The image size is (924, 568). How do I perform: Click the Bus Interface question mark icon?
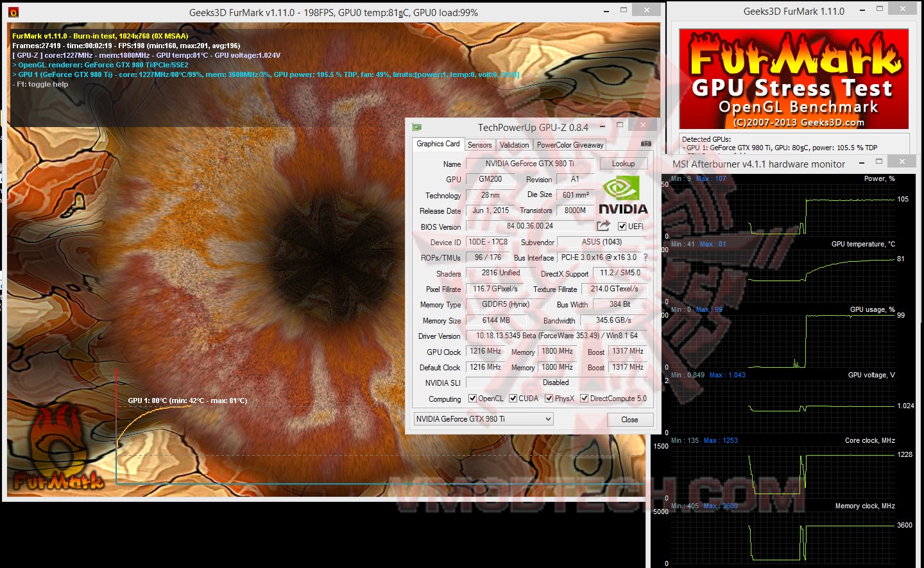pos(646,257)
